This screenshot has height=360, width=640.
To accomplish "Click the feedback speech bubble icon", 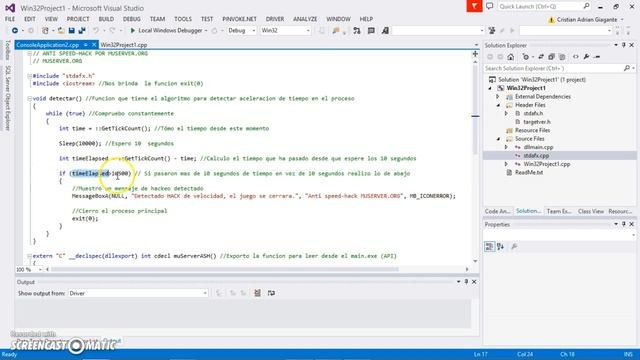I will [489, 6].
